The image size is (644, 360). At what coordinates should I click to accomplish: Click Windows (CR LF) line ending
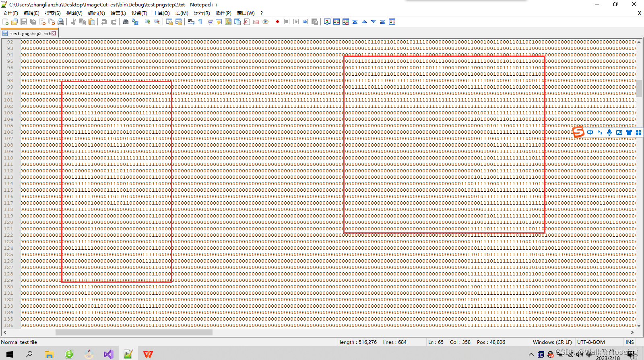coord(552,342)
